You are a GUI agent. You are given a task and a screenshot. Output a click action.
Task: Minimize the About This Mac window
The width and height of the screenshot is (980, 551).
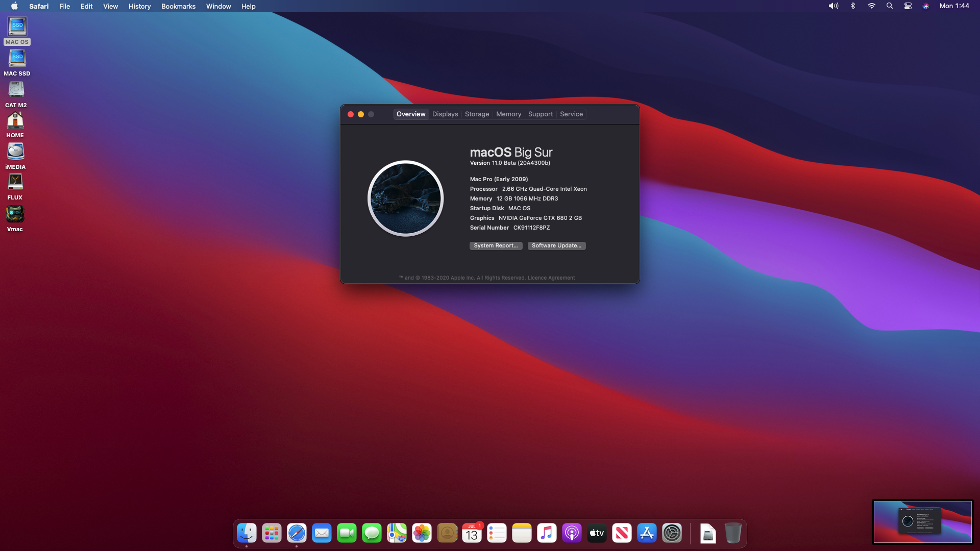pyautogui.click(x=361, y=114)
